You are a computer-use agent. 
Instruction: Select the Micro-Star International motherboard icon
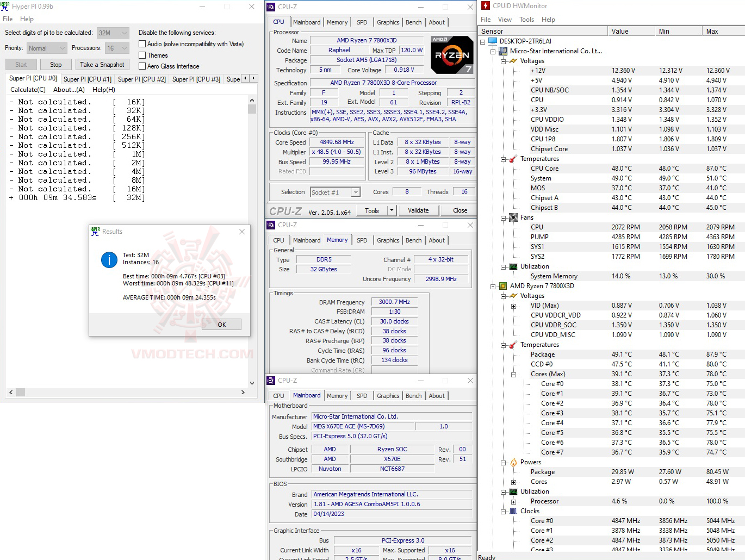click(503, 51)
